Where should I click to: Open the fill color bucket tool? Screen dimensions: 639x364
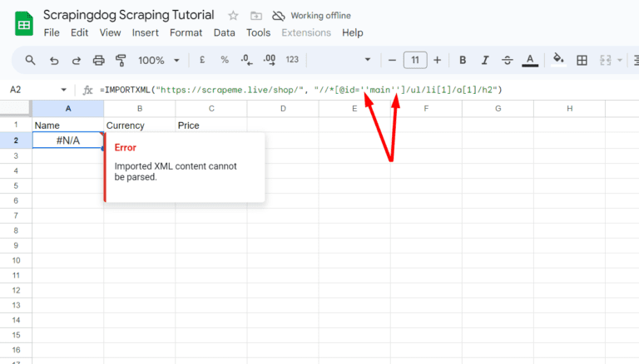point(558,60)
